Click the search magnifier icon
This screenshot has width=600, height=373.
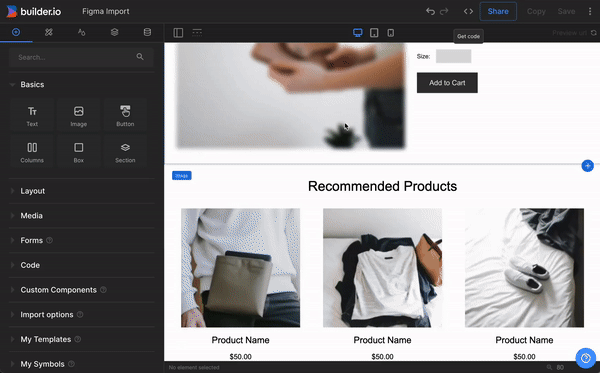click(140, 57)
